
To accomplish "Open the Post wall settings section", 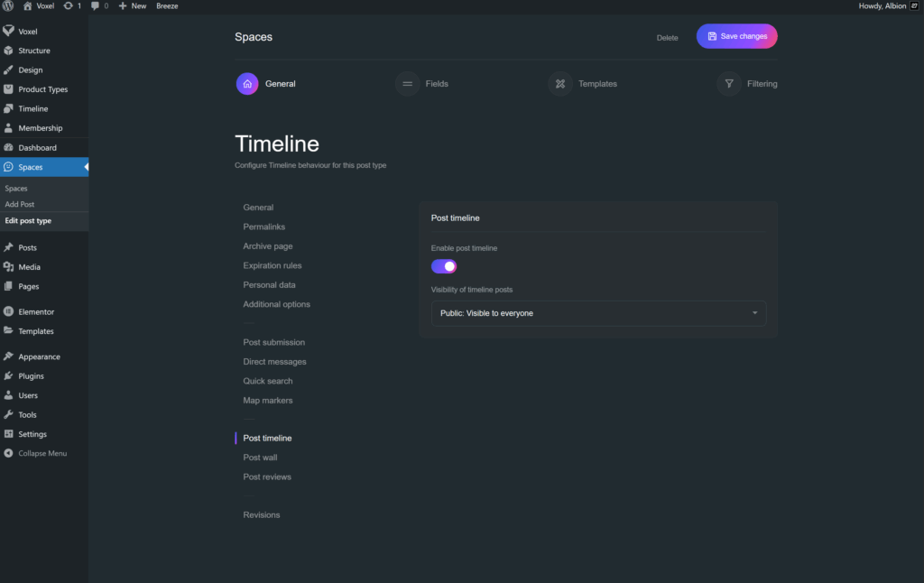I will coord(260,458).
